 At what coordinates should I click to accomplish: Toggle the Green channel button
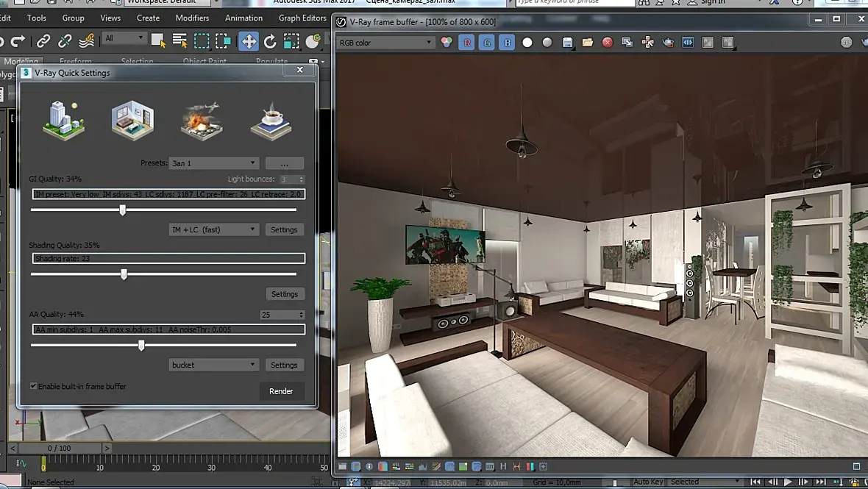pos(486,43)
